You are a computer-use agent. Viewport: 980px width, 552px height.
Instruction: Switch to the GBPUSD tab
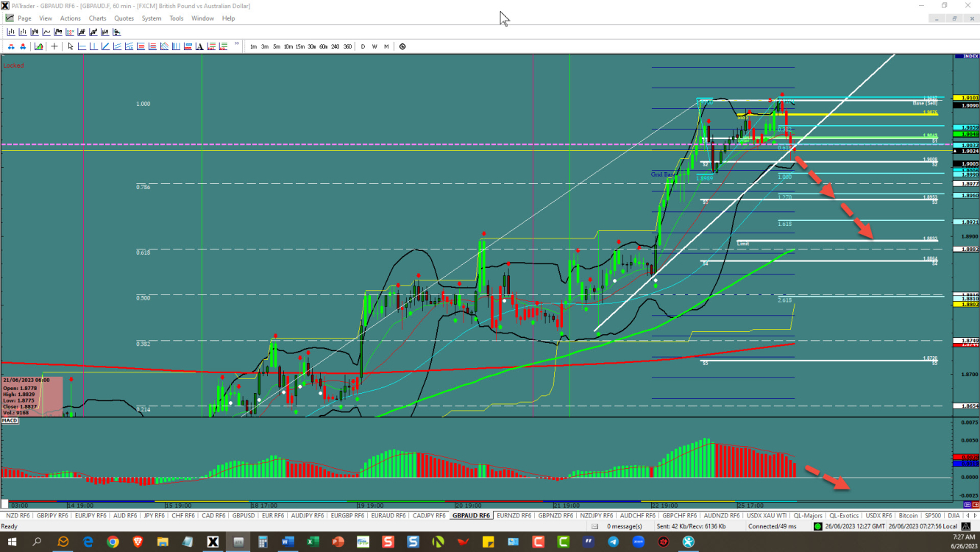pyautogui.click(x=244, y=516)
